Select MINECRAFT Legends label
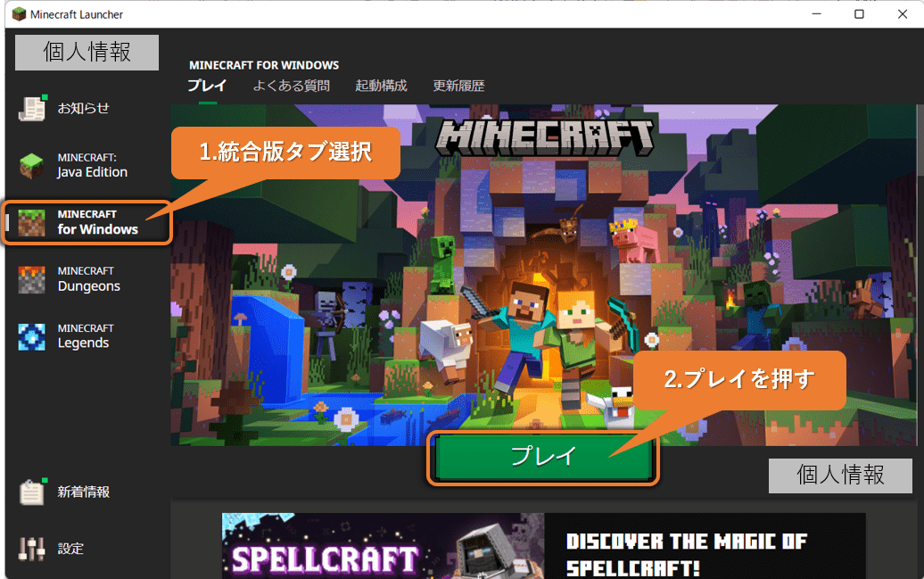The image size is (924, 579). click(86, 336)
